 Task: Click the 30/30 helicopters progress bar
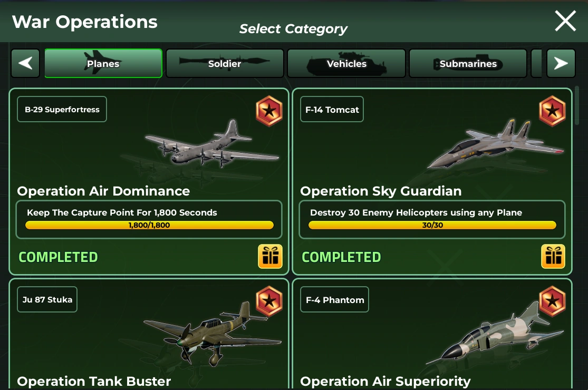point(432,225)
